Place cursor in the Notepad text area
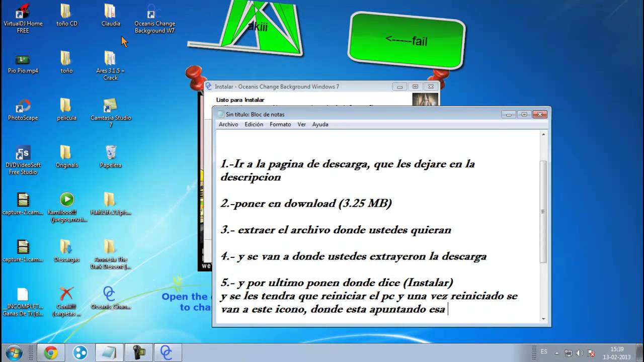Screen dimensions: 644x362 [x=377, y=227]
